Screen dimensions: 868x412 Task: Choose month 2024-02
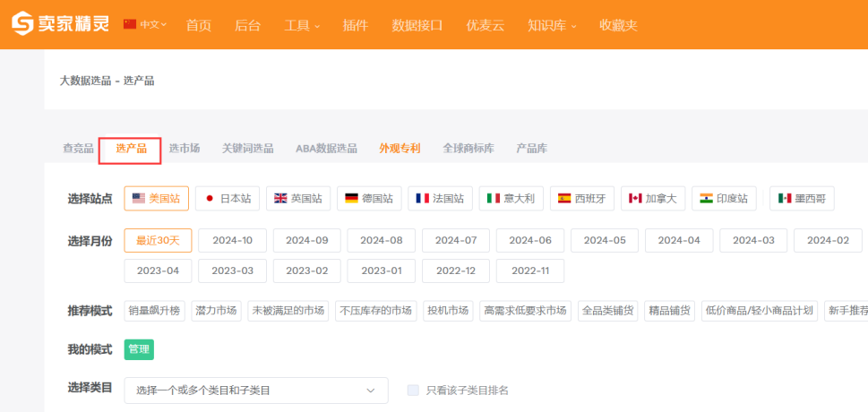(x=829, y=240)
